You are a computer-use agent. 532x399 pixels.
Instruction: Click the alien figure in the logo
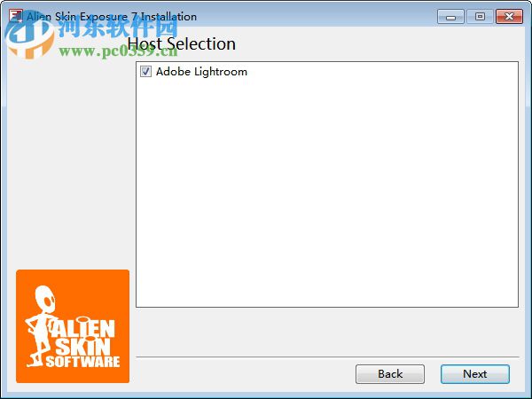(40, 325)
